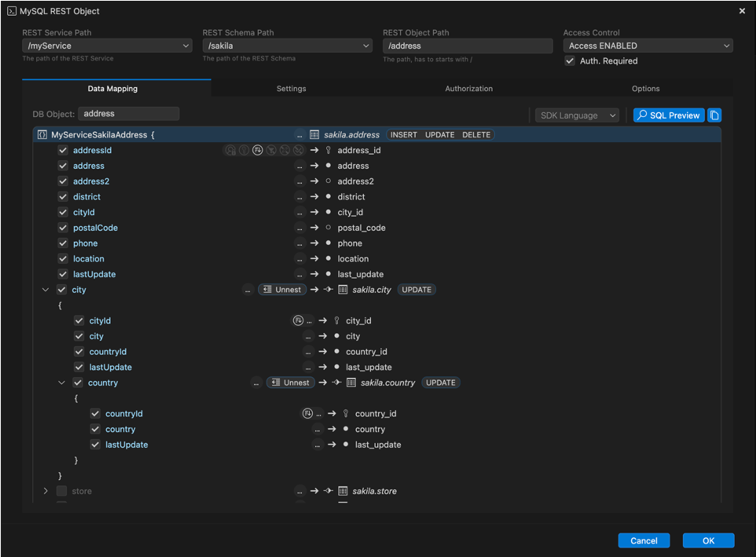Image resolution: width=756 pixels, height=557 pixels.
Task: Click the REST Object Path input field
Action: [467, 46]
